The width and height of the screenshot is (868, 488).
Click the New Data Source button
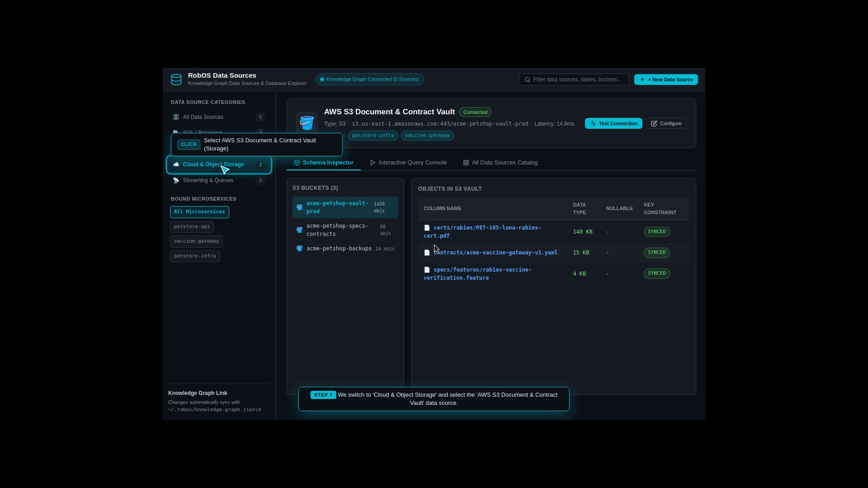pos(666,80)
